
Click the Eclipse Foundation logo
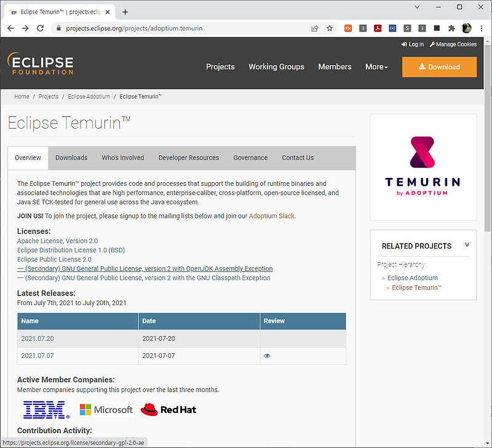[41, 64]
